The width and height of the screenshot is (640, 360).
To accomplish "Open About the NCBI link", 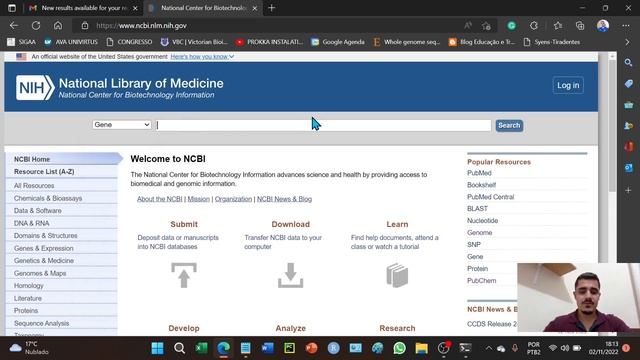I will tap(160, 199).
